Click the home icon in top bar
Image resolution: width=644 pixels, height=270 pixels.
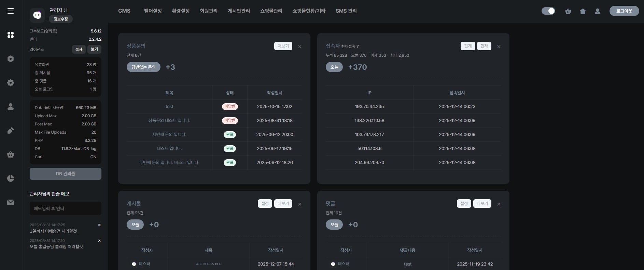click(583, 11)
